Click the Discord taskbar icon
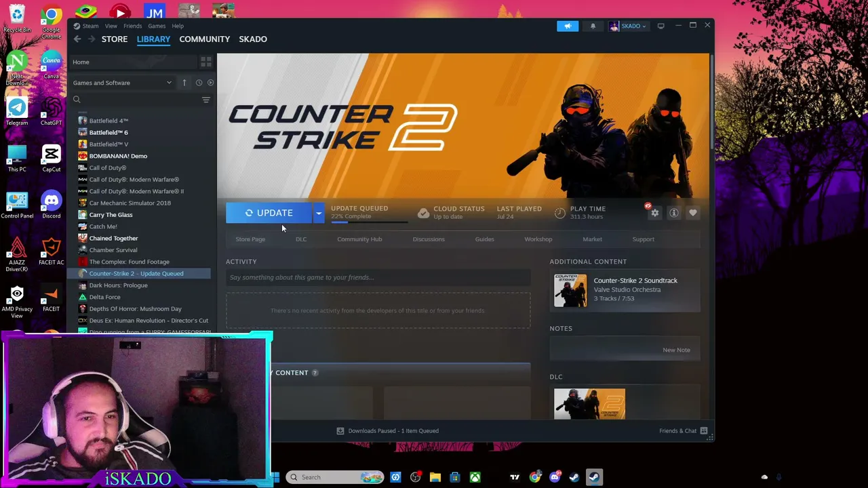 pyautogui.click(x=555, y=477)
